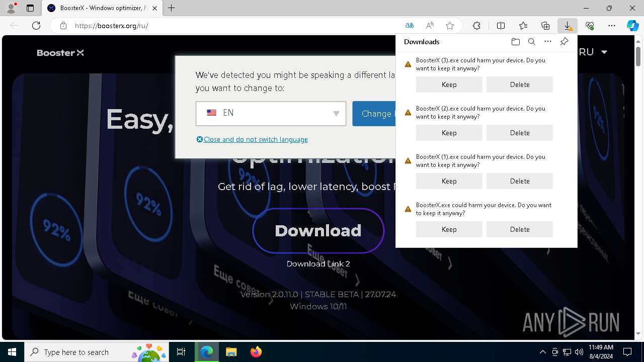Open the notification center

[x=627, y=352]
